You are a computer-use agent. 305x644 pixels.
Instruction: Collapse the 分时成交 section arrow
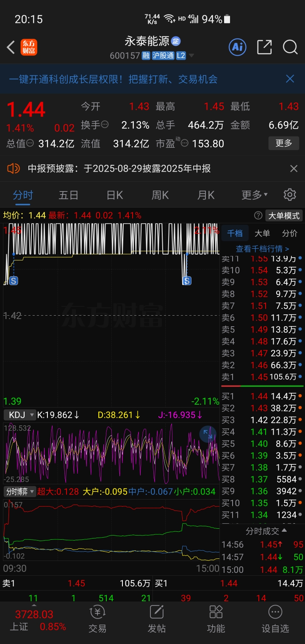click(284, 530)
